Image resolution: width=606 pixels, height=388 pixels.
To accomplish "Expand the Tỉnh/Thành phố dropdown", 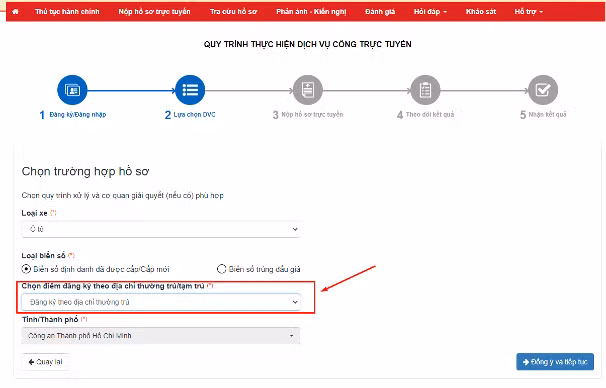I will (161, 335).
